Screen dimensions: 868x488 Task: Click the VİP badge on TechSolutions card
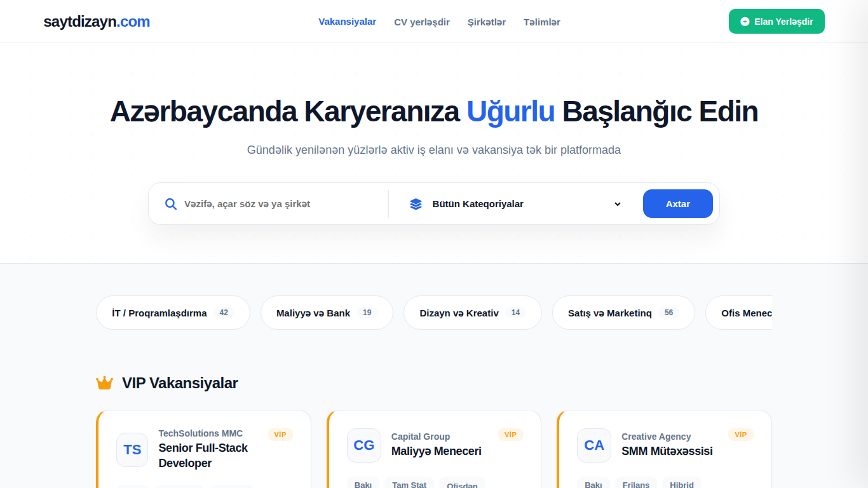pos(280,435)
